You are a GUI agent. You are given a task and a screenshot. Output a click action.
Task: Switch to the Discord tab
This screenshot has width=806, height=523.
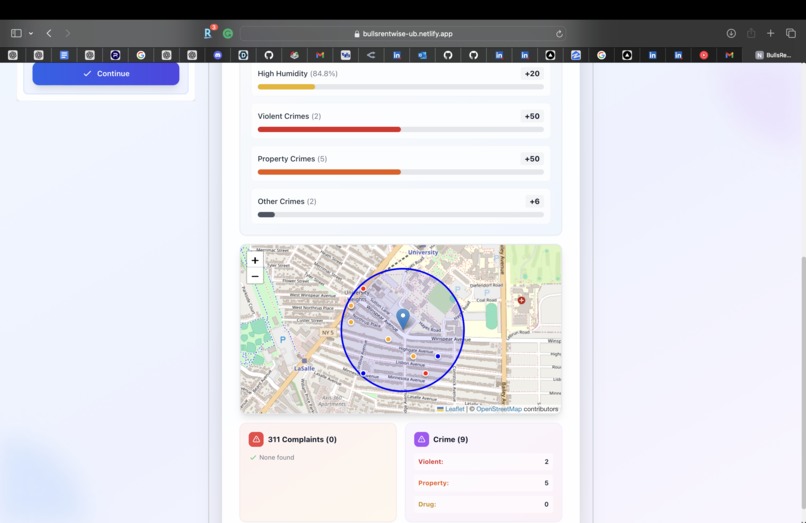pyautogui.click(x=217, y=55)
